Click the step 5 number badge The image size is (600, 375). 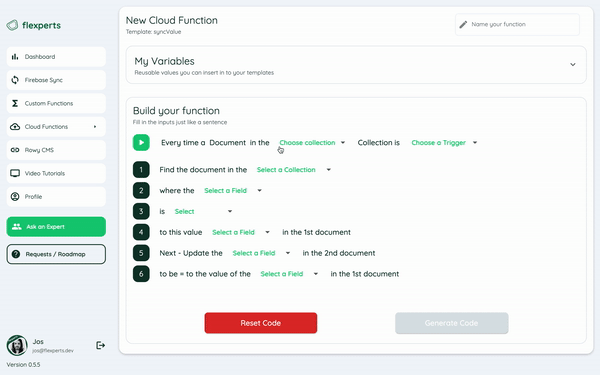141,253
